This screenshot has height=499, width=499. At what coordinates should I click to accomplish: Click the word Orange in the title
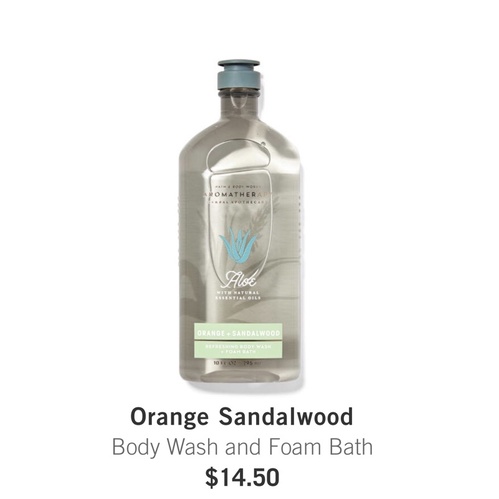click(x=169, y=419)
